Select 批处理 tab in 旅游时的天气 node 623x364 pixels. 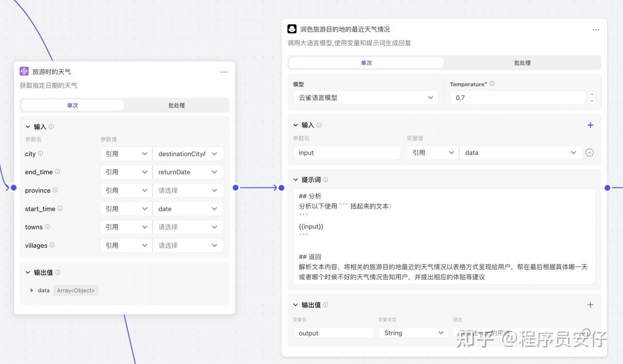176,105
